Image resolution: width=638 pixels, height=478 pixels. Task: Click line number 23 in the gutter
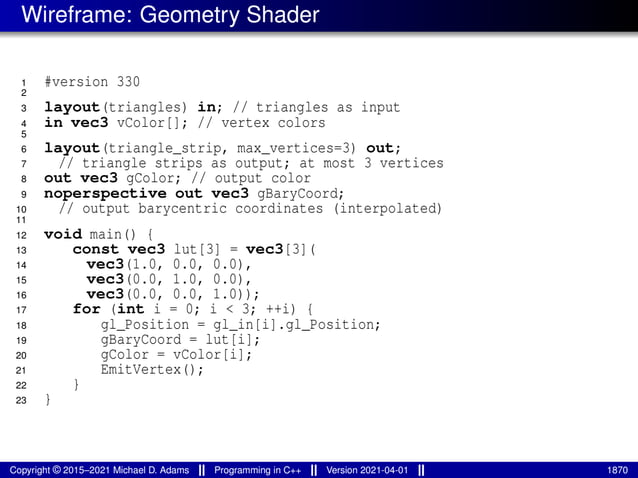(x=21, y=400)
